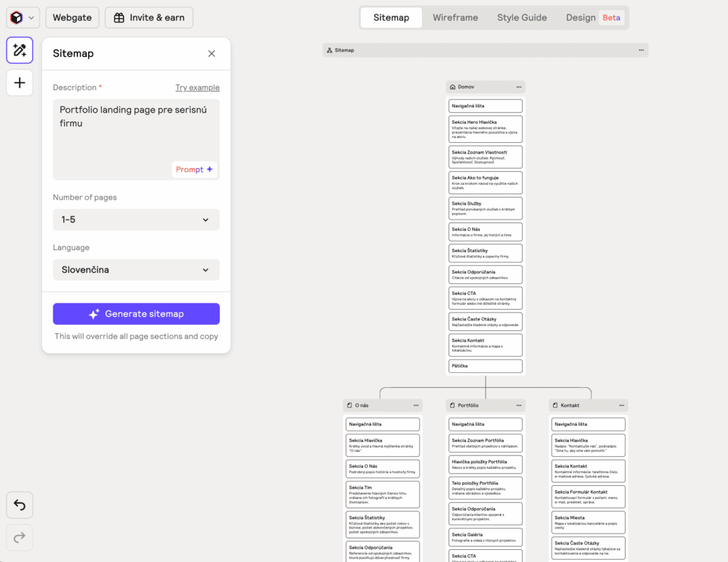Image resolution: width=728 pixels, height=562 pixels.
Task: Select Sekcia Ako to funguje block
Action: (485, 183)
